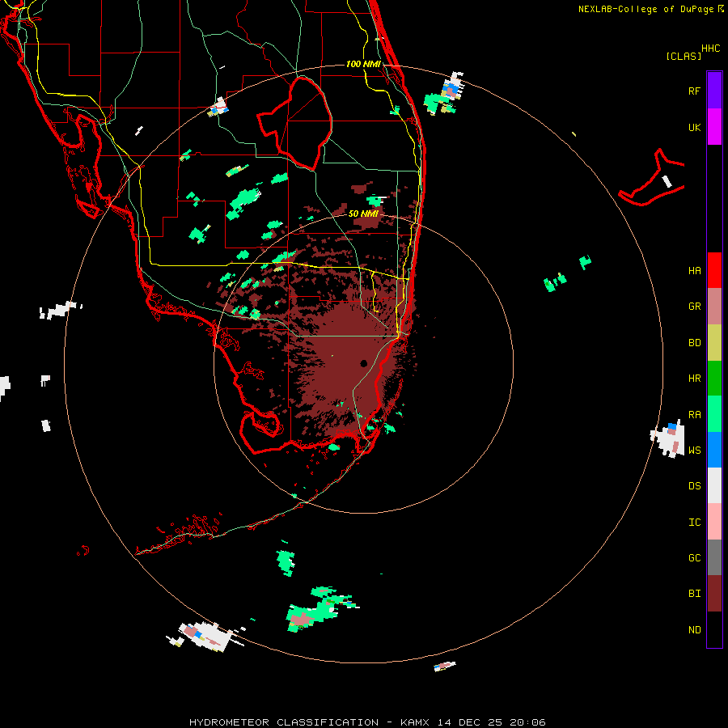Click the WS blue legend swatch
Image resolution: width=728 pixels, height=728 pixels.
click(714, 450)
